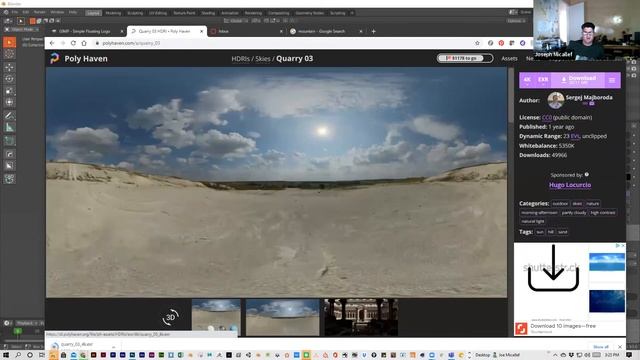This screenshot has width=640, height=360.
Task: Select the Blender rotate tool
Action: click(x=9, y=79)
